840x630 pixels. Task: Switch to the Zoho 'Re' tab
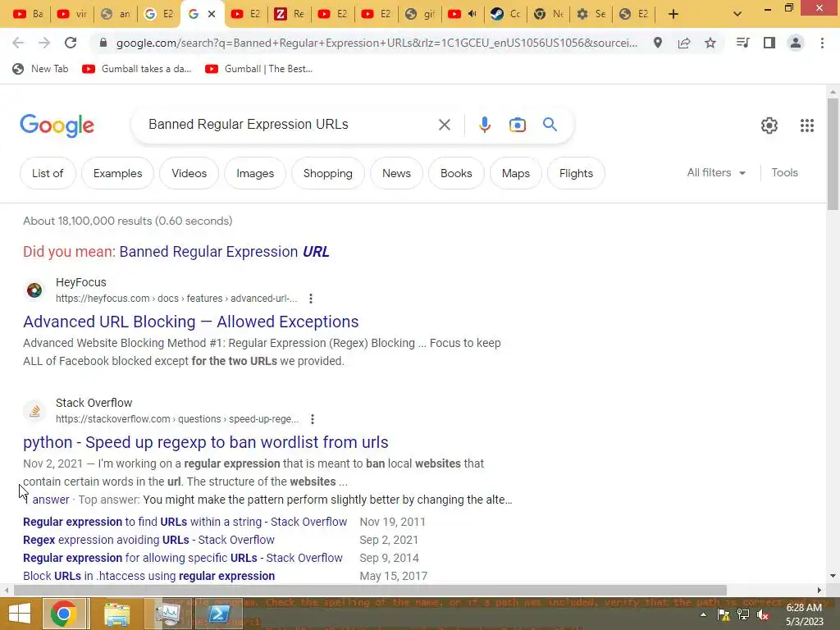(290, 14)
